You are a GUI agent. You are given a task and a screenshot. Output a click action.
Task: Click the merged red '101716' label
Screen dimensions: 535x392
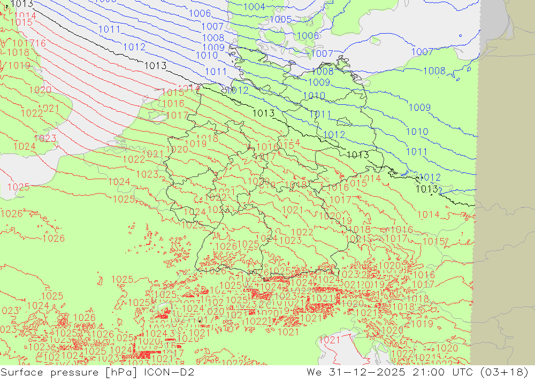(x=29, y=43)
